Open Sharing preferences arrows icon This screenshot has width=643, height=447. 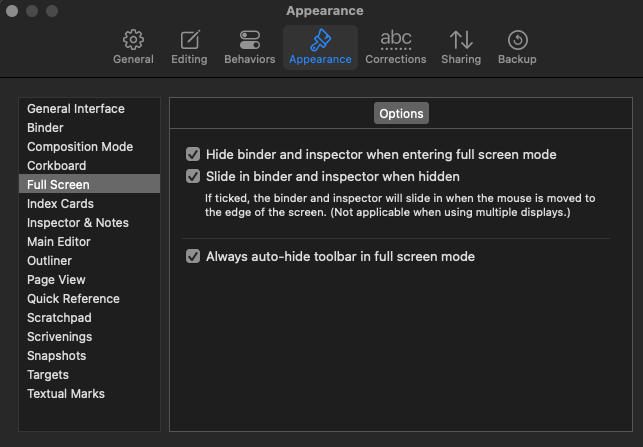point(461,41)
